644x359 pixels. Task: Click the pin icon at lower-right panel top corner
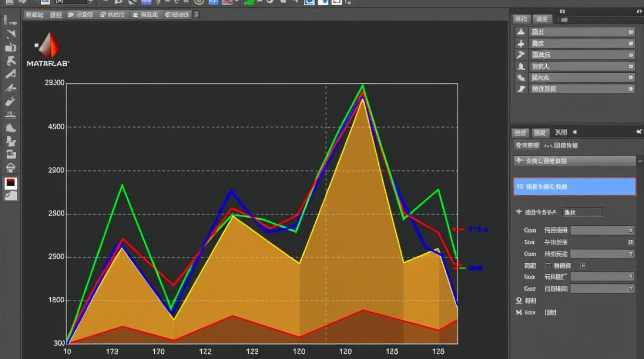638,131
